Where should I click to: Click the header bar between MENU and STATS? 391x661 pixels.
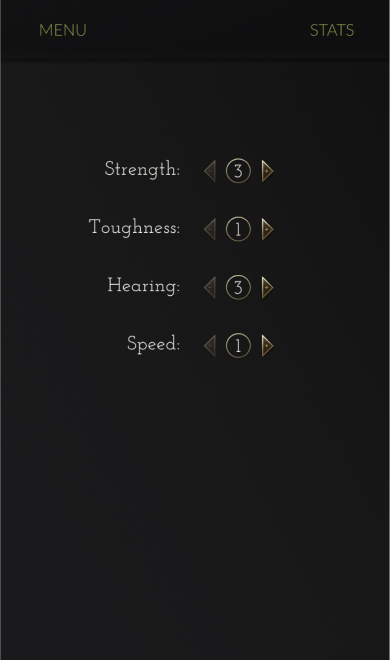pyautogui.click(x=198, y=30)
